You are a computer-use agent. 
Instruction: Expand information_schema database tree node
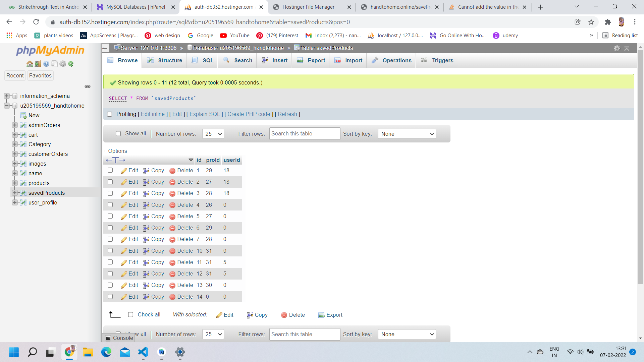[x=6, y=96]
